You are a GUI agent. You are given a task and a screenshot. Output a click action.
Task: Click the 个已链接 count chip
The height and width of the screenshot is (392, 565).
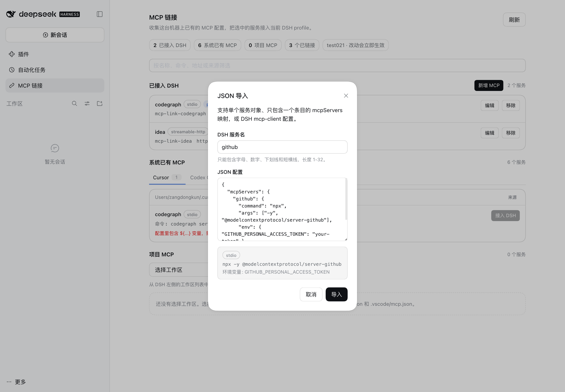coord(302,45)
